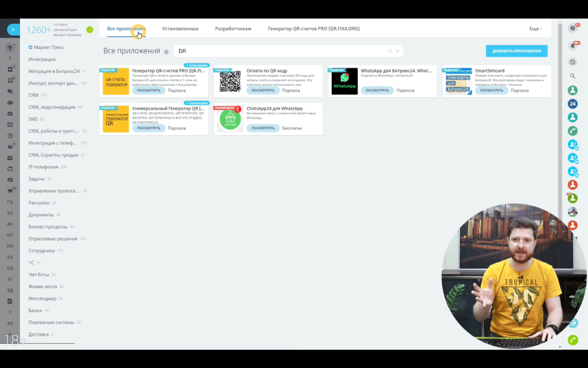Click the magnifier icon in the search field
This screenshot has height=368, width=588.
[x=390, y=51]
